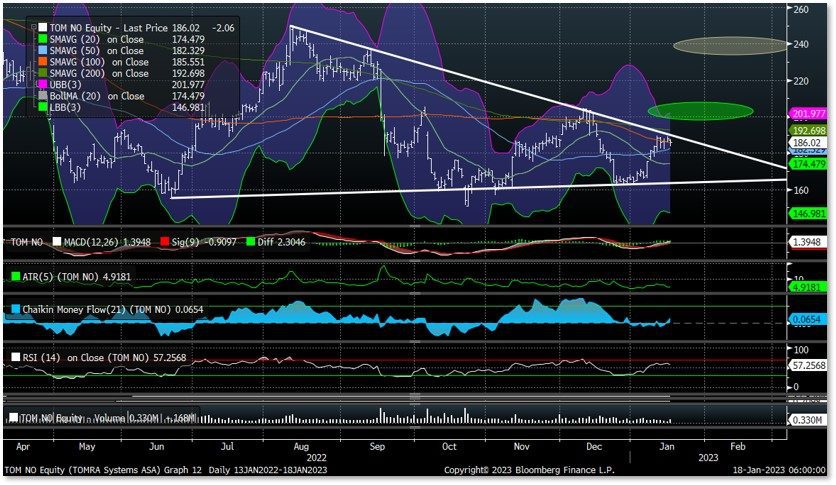Click the 2023 year label on time axis
The height and width of the screenshot is (485, 836).
pyautogui.click(x=708, y=458)
